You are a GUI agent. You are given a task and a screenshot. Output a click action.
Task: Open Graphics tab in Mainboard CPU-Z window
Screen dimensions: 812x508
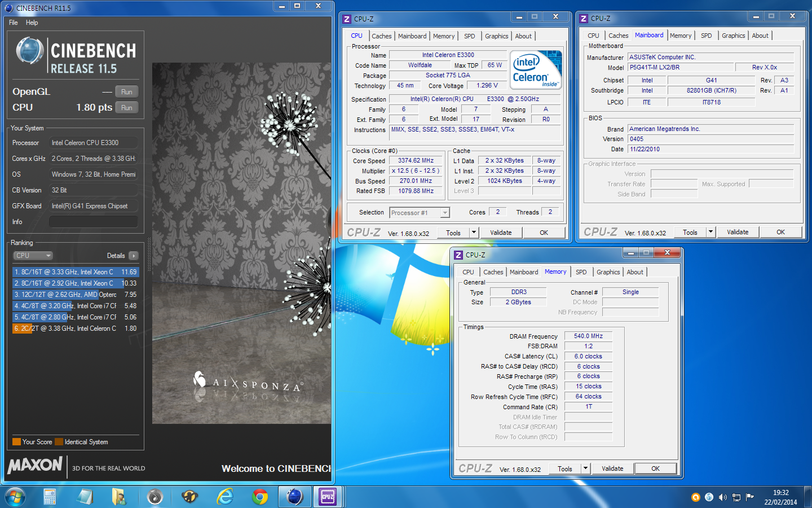click(x=734, y=36)
